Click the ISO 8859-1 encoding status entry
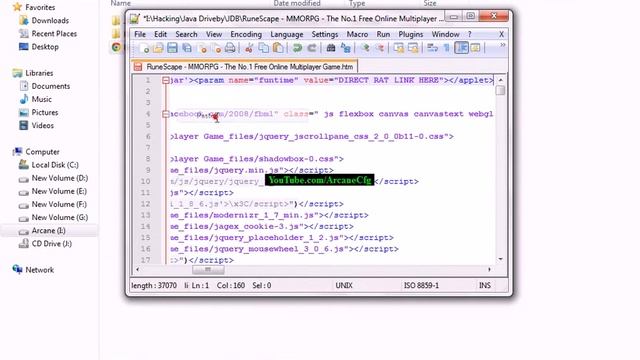The height and width of the screenshot is (360, 640). (421, 285)
